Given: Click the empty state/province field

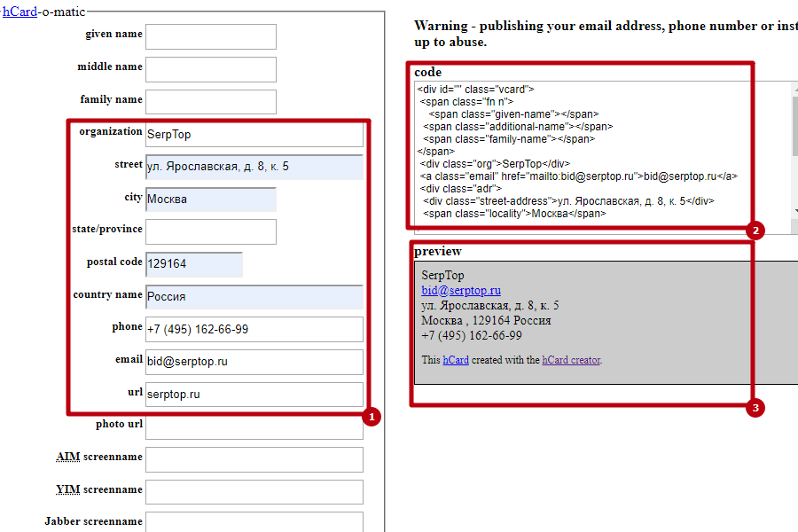Looking at the screenshot, I should pyautogui.click(x=210, y=231).
